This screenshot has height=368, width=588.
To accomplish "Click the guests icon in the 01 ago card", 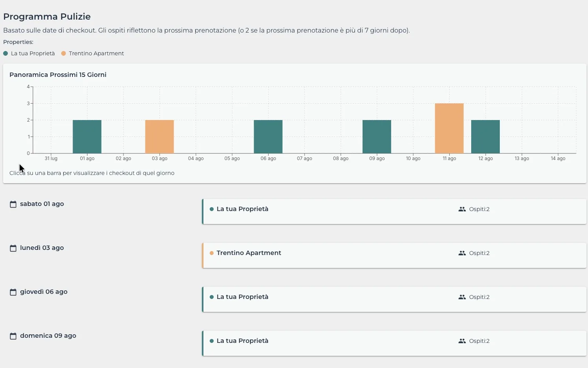I will pyautogui.click(x=462, y=209).
